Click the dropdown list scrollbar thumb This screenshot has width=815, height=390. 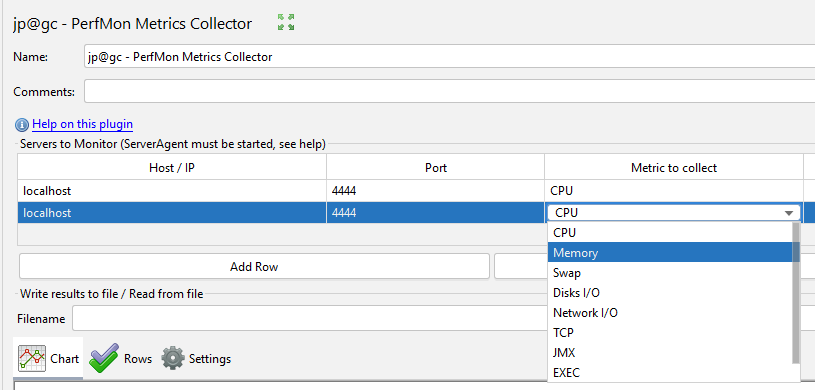point(796,293)
